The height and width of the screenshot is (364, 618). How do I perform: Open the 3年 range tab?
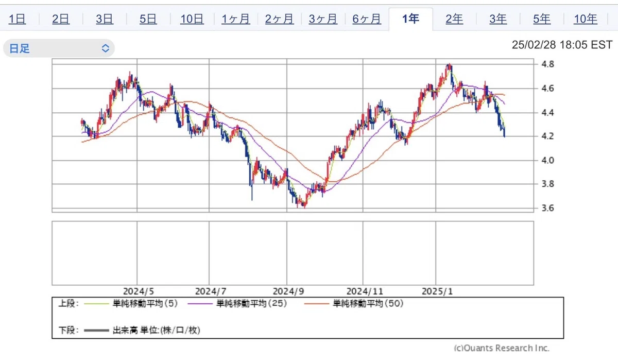point(498,19)
